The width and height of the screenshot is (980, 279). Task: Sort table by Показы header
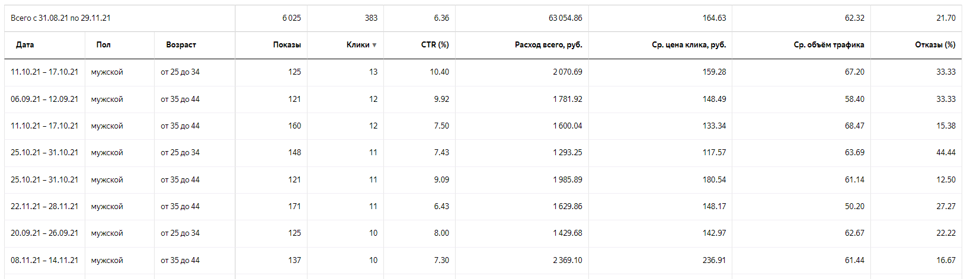click(287, 45)
